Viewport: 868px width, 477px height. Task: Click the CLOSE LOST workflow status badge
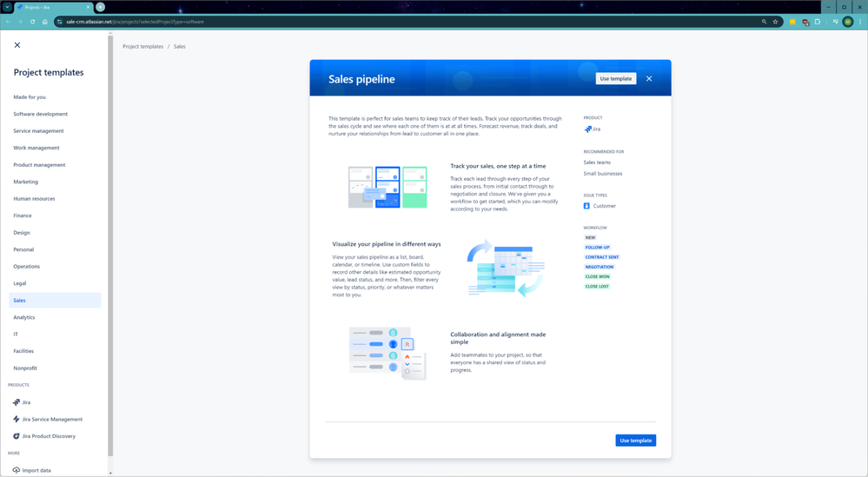tap(597, 287)
